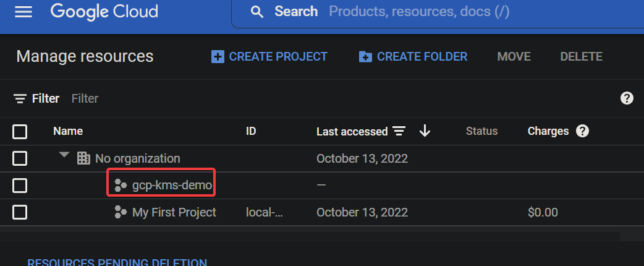The height and width of the screenshot is (266, 644).
Task: Open the hamburger navigation menu
Action: click(23, 12)
